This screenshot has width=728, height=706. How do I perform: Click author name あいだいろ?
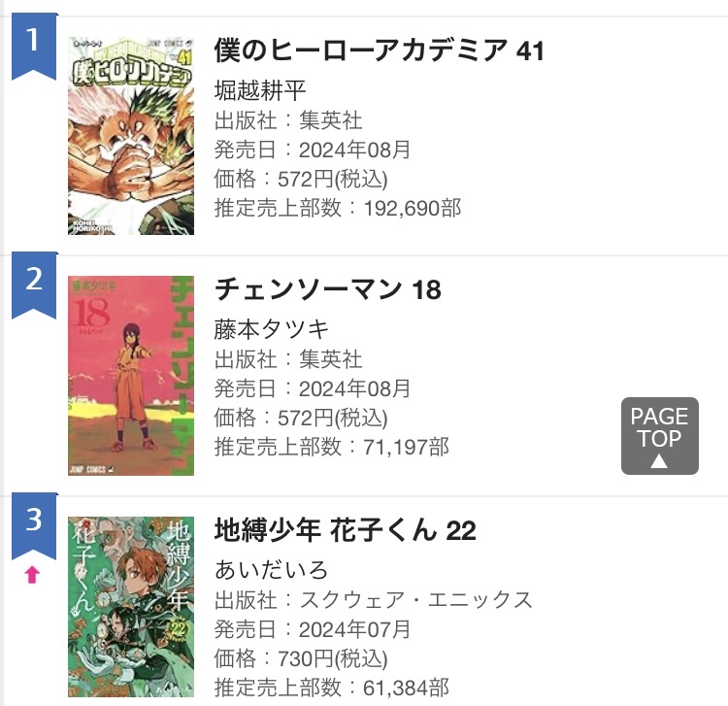click(x=272, y=570)
